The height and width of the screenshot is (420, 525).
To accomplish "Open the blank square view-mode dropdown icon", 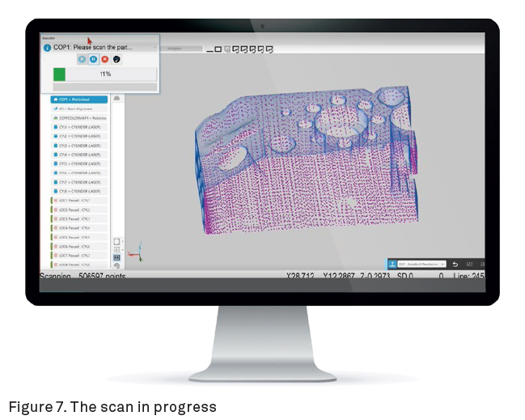I will (x=117, y=241).
